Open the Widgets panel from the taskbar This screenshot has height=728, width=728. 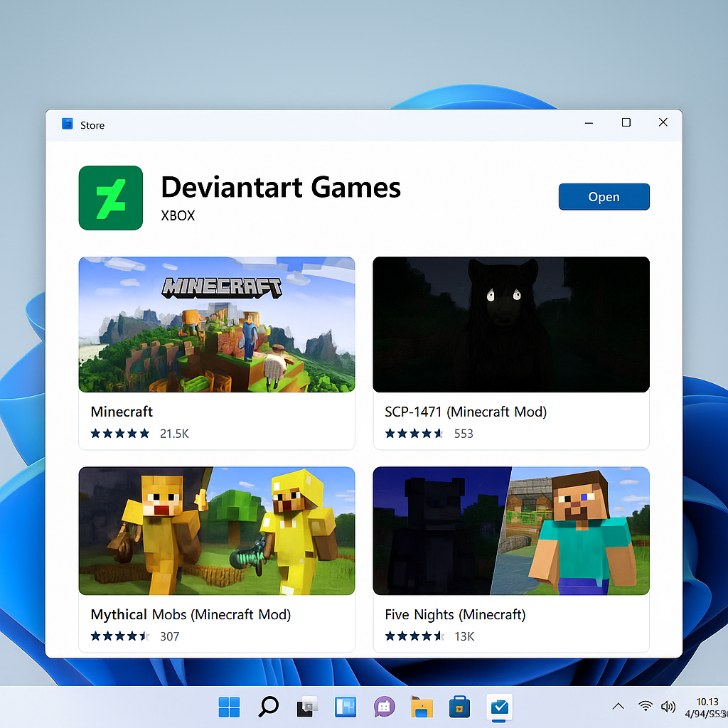pos(346,707)
